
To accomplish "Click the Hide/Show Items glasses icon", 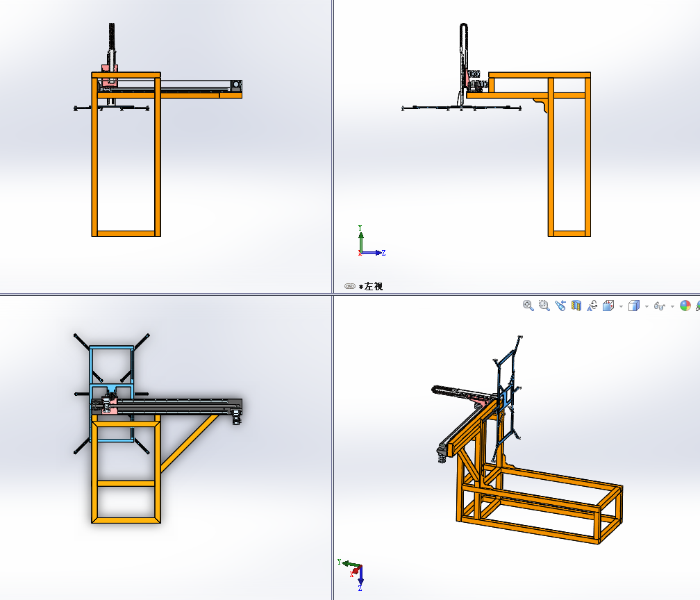I will (660, 306).
